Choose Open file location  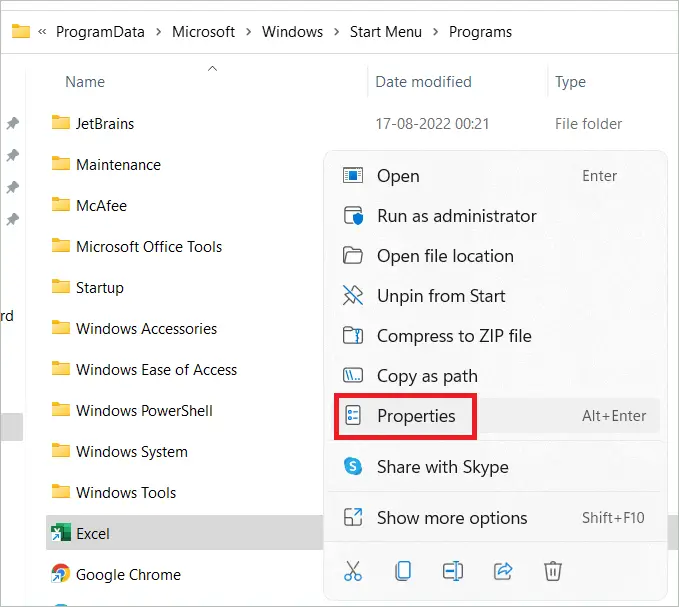tap(494, 256)
